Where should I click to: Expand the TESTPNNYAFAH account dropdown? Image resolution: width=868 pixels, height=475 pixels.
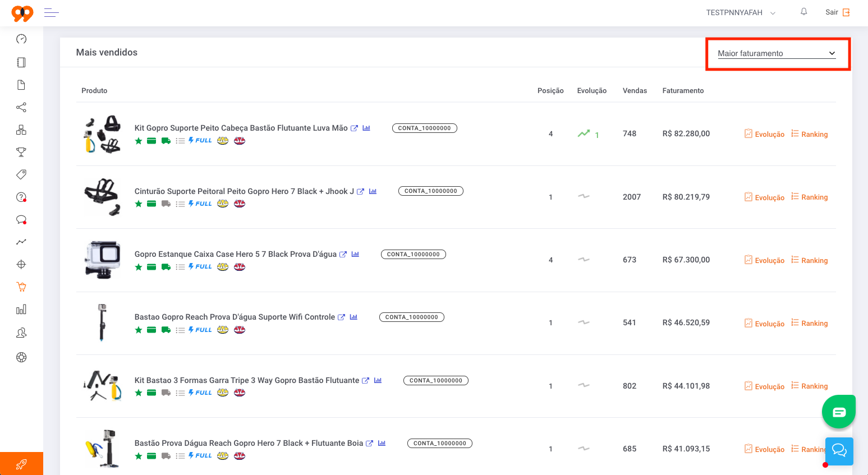pyautogui.click(x=741, y=13)
